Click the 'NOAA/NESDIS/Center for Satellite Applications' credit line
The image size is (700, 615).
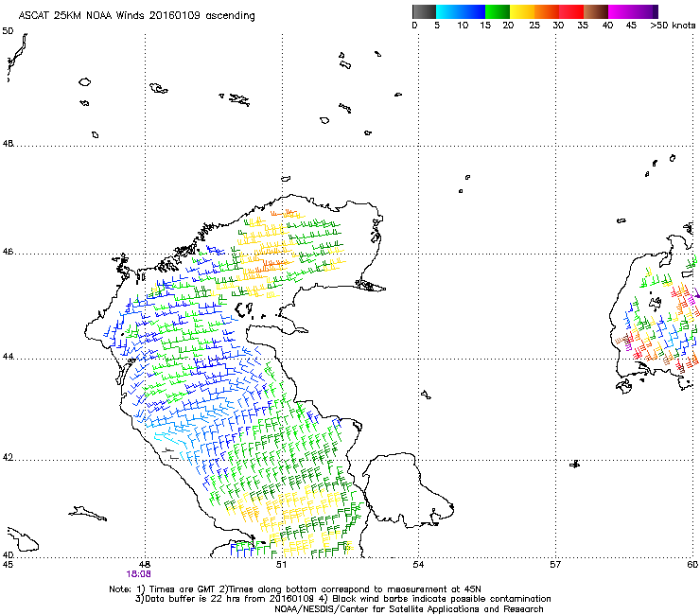pos(409,609)
